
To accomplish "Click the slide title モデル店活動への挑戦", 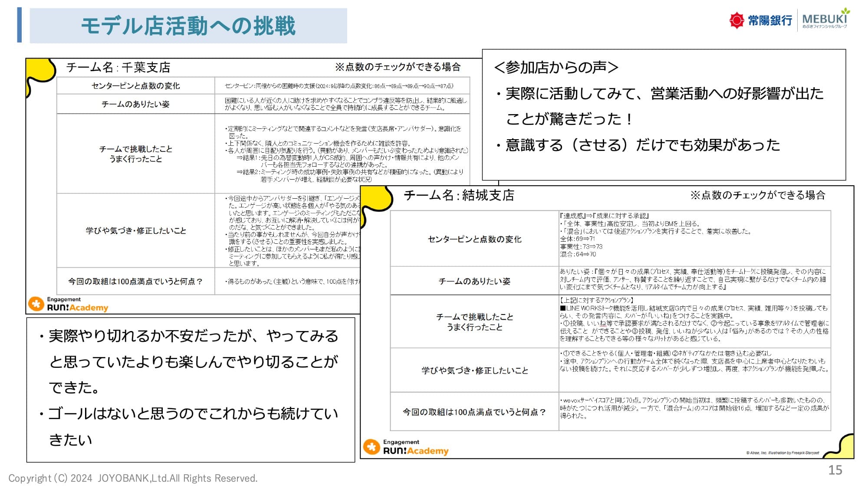I will (x=188, y=26).
